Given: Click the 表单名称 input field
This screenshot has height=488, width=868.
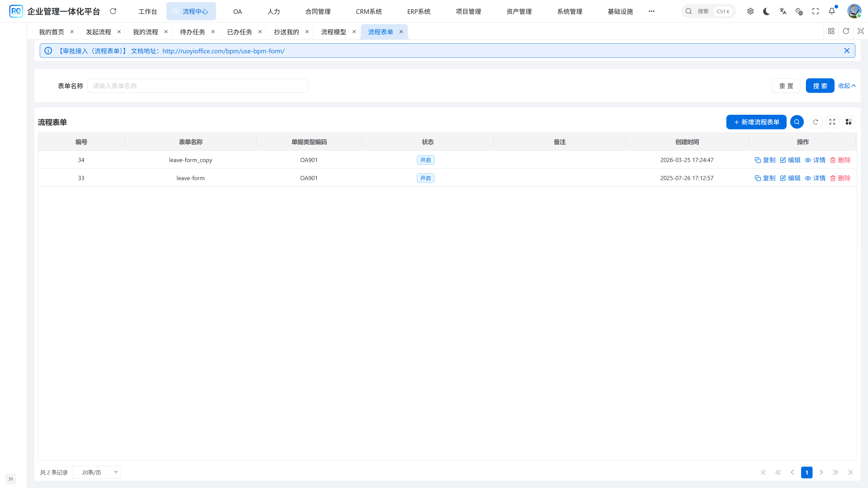Looking at the screenshot, I should pyautogui.click(x=197, y=86).
